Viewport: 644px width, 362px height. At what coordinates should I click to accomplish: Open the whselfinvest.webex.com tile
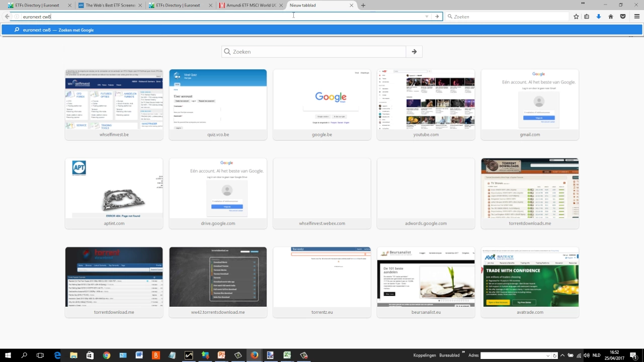click(322, 194)
